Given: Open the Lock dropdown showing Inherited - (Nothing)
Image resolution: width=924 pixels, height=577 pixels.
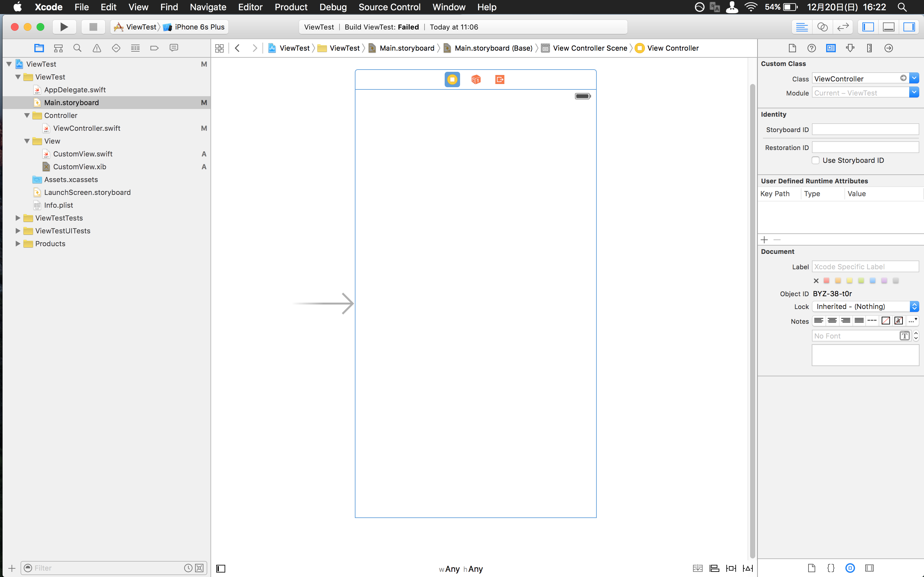Looking at the screenshot, I should [865, 306].
